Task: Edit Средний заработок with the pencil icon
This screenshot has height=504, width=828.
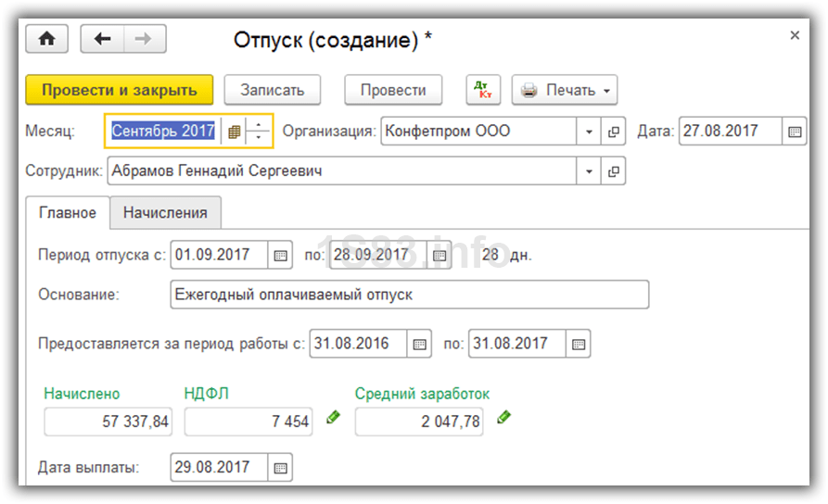Action: click(x=503, y=419)
